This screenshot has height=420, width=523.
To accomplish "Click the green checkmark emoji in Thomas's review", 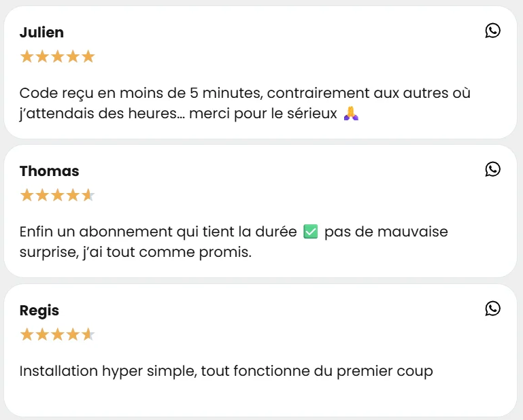I will [x=310, y=232].
